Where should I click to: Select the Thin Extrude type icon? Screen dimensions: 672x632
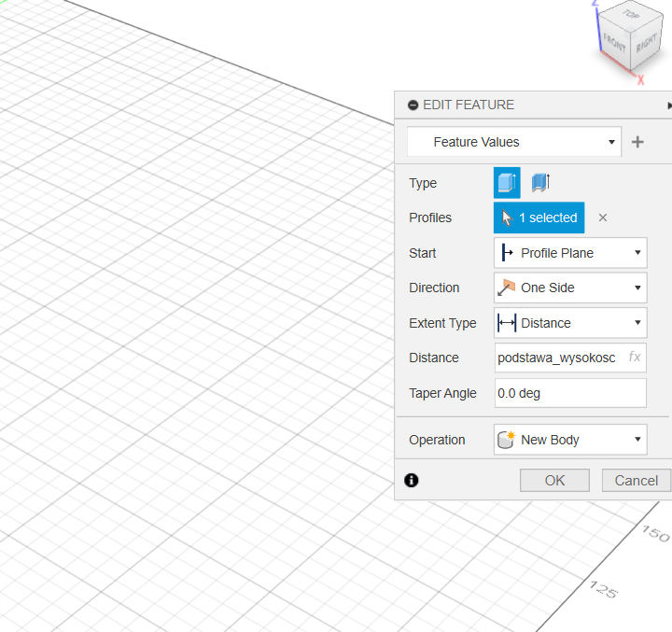pos(541,183)
